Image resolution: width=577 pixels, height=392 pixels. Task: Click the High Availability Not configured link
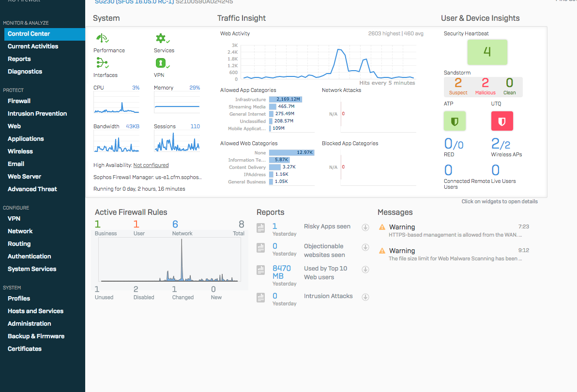point(151,165)
